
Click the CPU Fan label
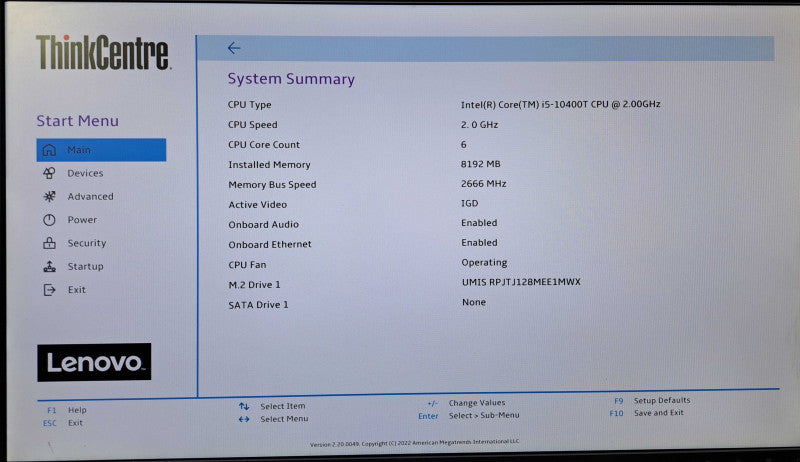pos(247,265)
